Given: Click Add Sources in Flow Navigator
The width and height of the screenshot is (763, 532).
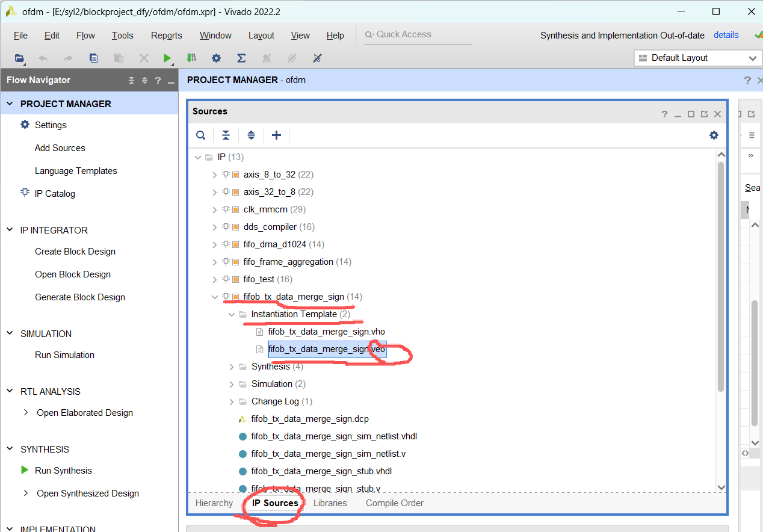Looking at the screenshot, I should (x=60, y=148).
